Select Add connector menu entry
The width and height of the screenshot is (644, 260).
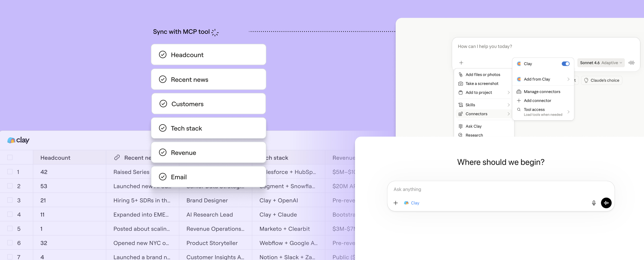[x=543, y=101]
